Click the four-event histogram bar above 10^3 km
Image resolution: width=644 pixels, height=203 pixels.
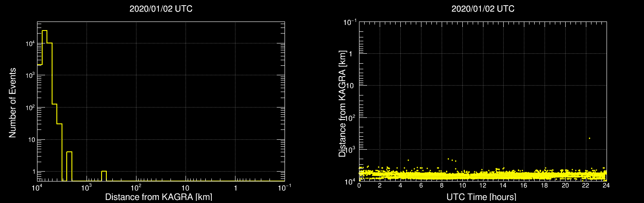[69, 166]
